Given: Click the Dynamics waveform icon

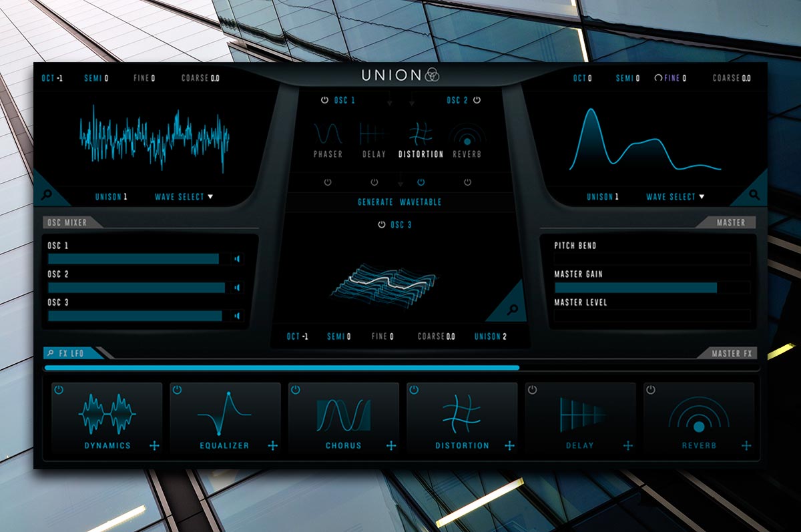Looking at the screenshot, I should point(107,415).
